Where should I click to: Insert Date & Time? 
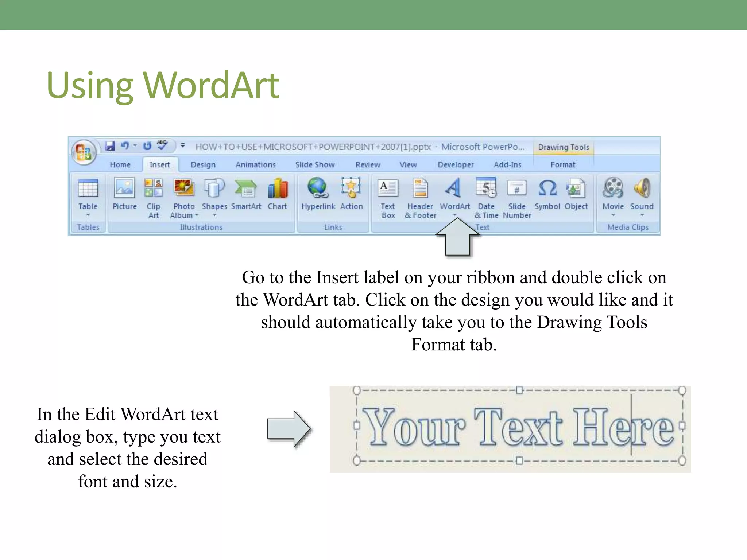487,199
